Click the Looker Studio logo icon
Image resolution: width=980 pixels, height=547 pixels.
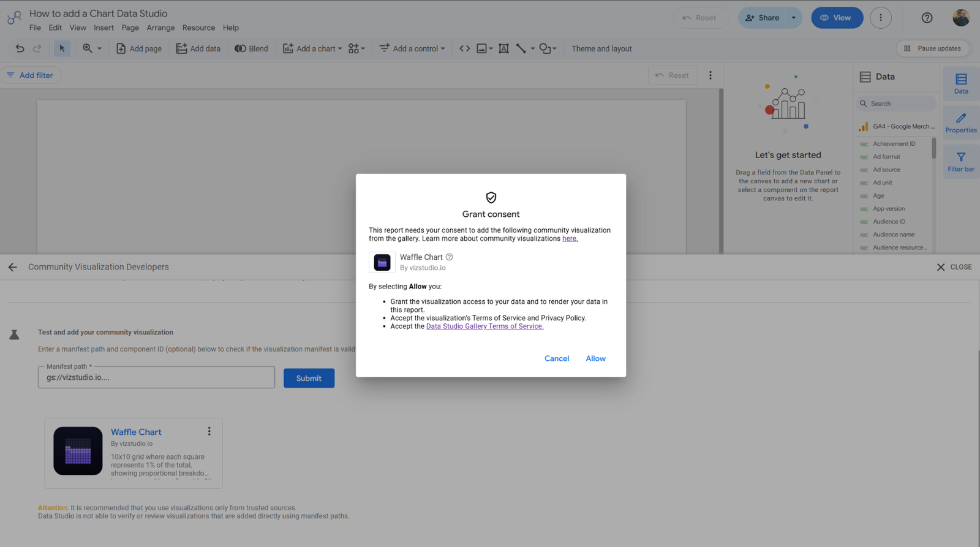coord(14,18)
